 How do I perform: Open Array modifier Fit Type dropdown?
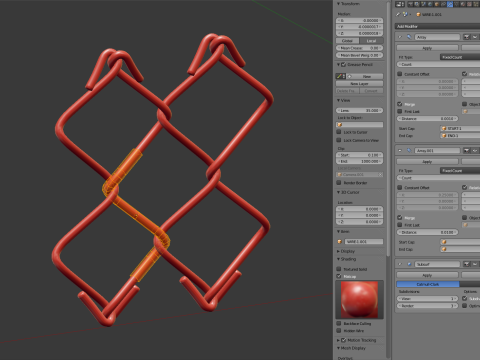click(x=460, y=57)
